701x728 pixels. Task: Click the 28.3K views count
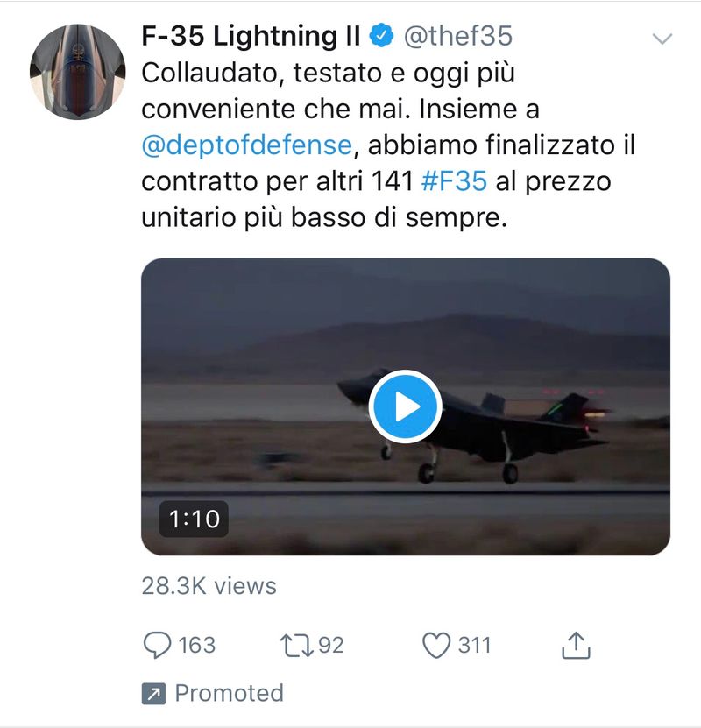point(209,586)
